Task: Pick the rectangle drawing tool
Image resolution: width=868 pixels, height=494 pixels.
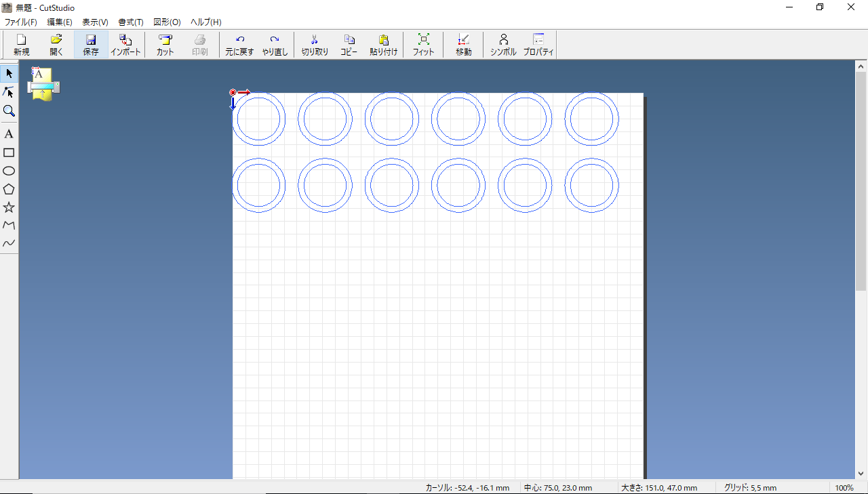Action: pos(9,152)
